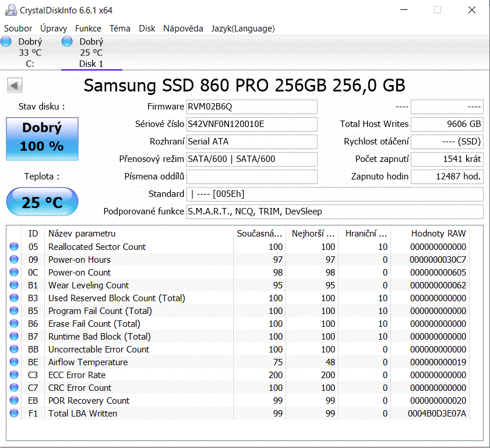Click the back arrow navigation button
This screenshot has width=490, height=448.
click(x=14, y=85)
